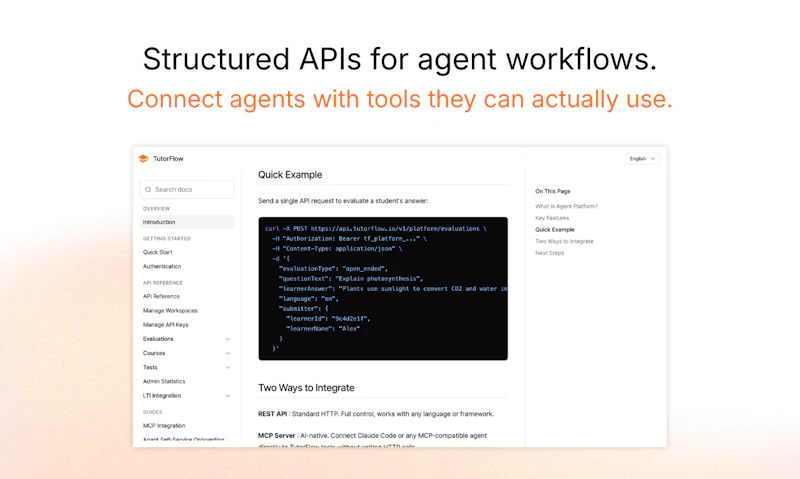The height and width of the screenshot is (479, 800).
Task: Expand the Evaluations chevron
Action: pyautogui.click(x=228, y=339)
